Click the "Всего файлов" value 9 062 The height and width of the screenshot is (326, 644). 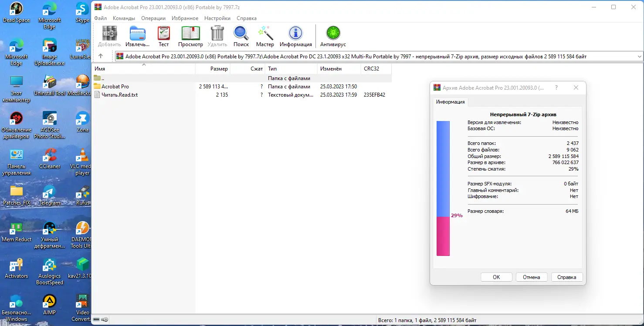point(573,150)
